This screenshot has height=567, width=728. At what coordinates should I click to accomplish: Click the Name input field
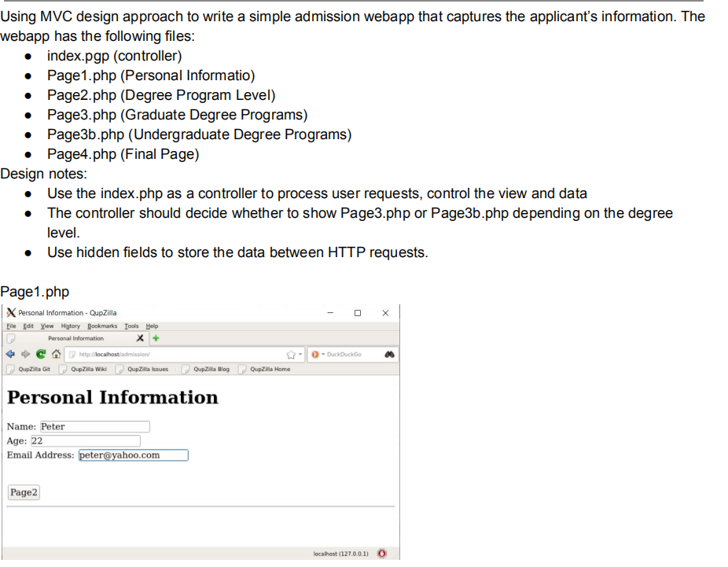click(x=94, y=426)
